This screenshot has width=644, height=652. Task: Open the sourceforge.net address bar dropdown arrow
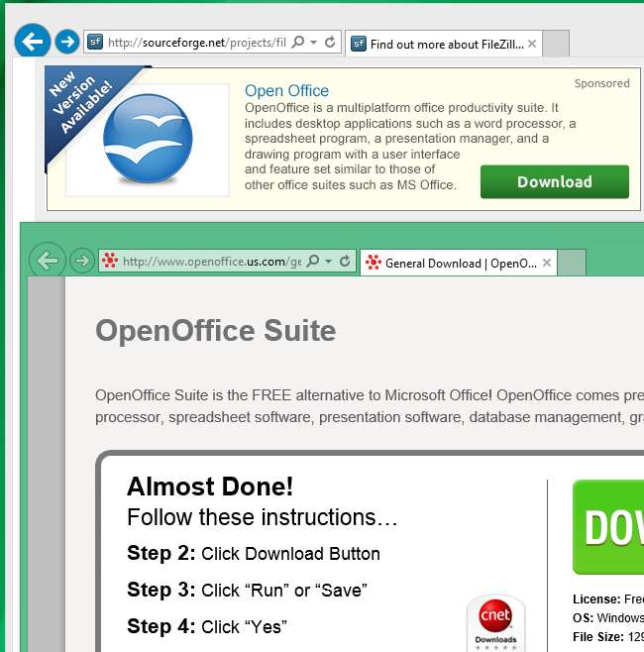pyautogui.click(x=314, y=43)
